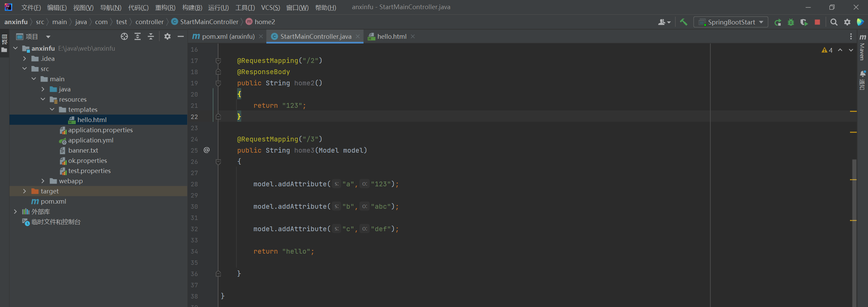
Task: Click home2 method breadcrumb
Action: 261,22
